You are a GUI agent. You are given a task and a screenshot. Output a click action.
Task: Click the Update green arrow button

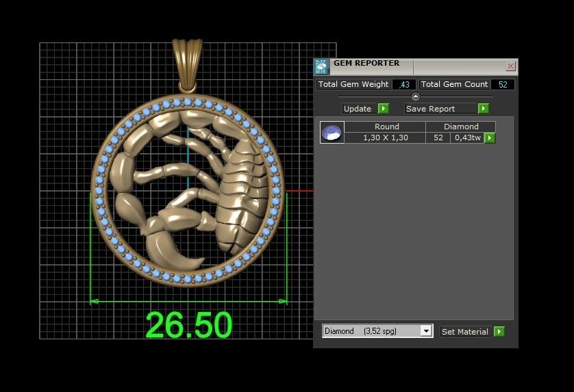(384, 109)
